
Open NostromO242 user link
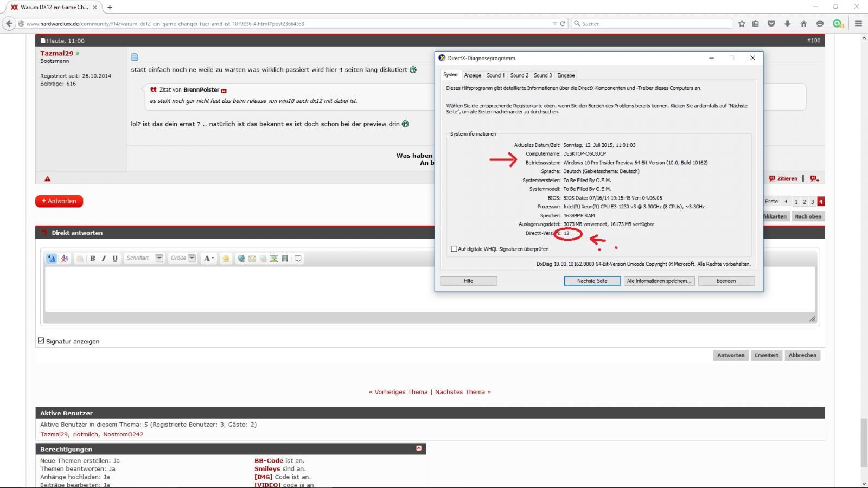(x=123, y=434)
